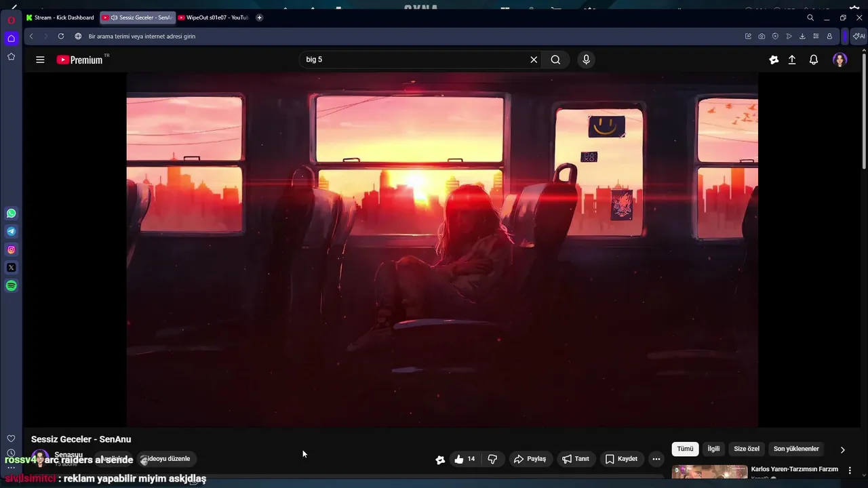Go back to previous page
The image size is (868, 488).
point(31,36)
